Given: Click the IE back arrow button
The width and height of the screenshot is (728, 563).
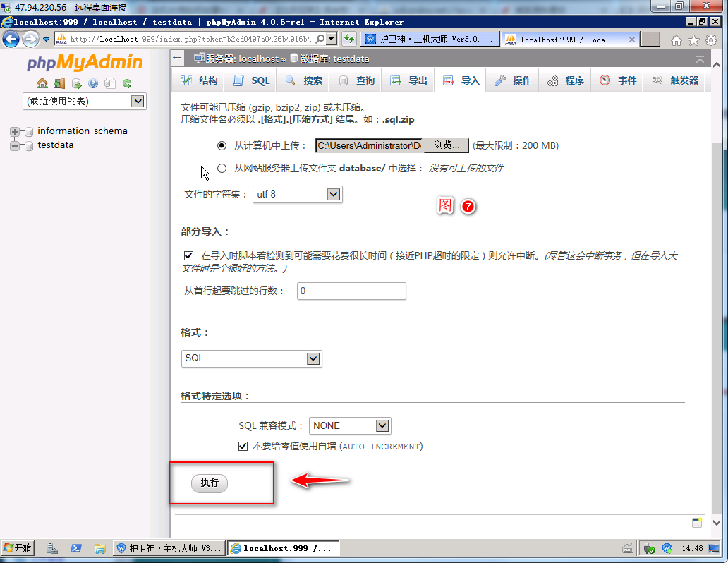Looking at the screenshot, I should (x=11, y=39).
